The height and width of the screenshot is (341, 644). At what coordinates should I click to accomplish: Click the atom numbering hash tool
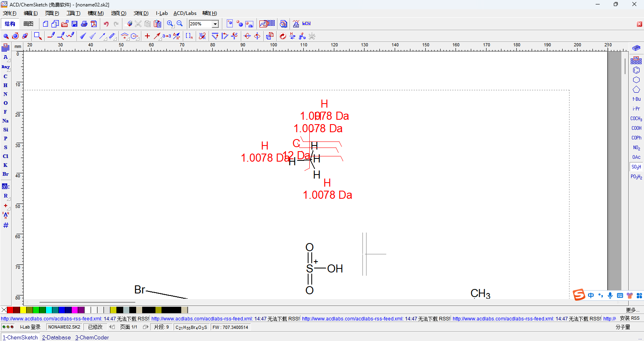(6, 225)
